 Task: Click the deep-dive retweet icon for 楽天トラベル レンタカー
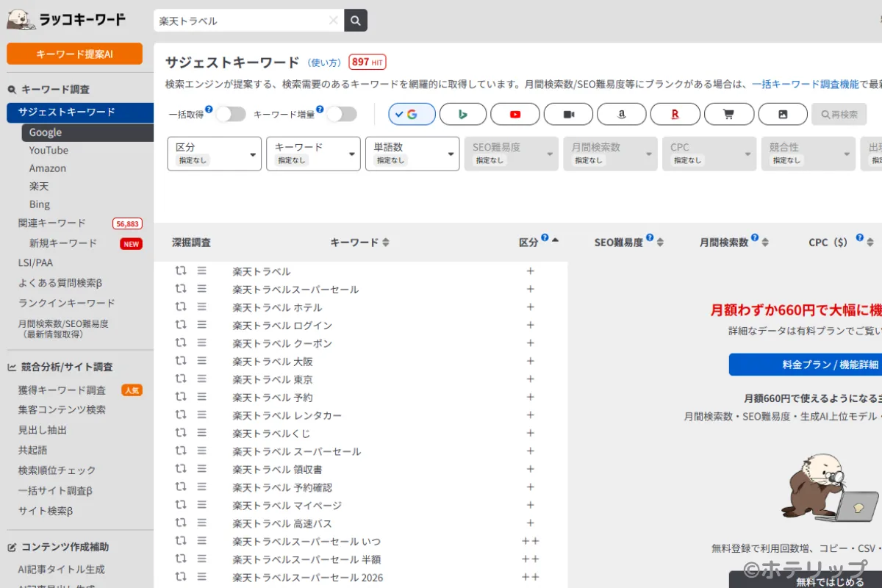(x=181, y=415)
